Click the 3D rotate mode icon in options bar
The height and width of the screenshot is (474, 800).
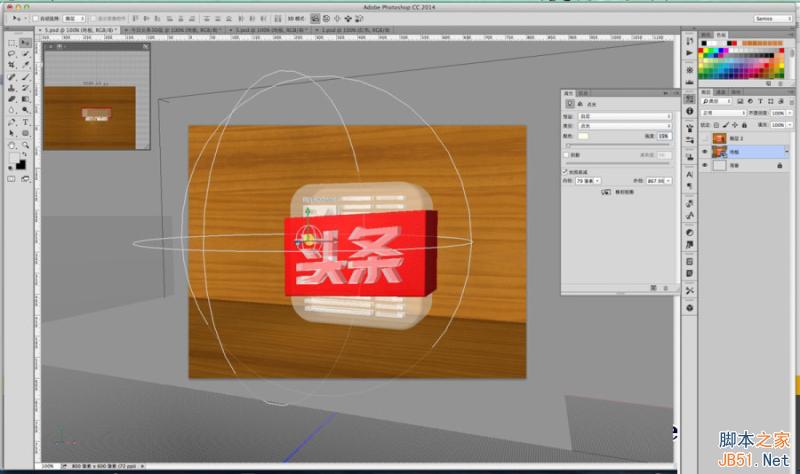click(315, 19)
